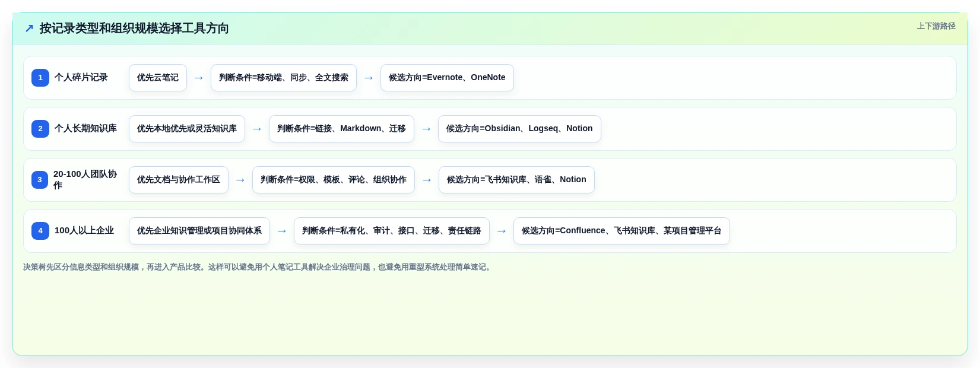
Task: Click the arrow before 候选方向=飞书知识库、语雀 chip
Action: [427, 180]
